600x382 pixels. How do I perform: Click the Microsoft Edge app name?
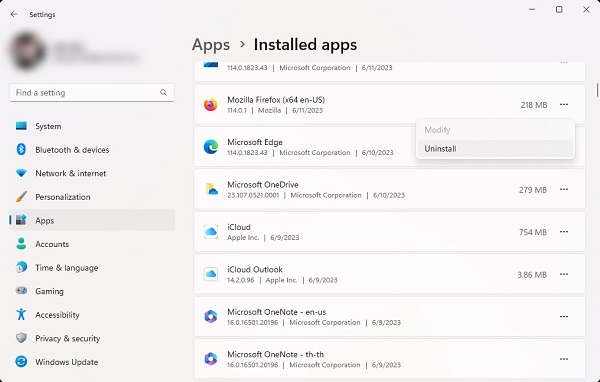255,142
